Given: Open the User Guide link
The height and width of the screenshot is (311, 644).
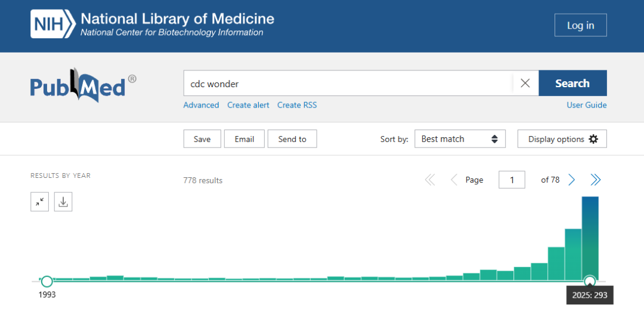Looking at the screenshot, I should pyautogui.click(x=586, y=105).
